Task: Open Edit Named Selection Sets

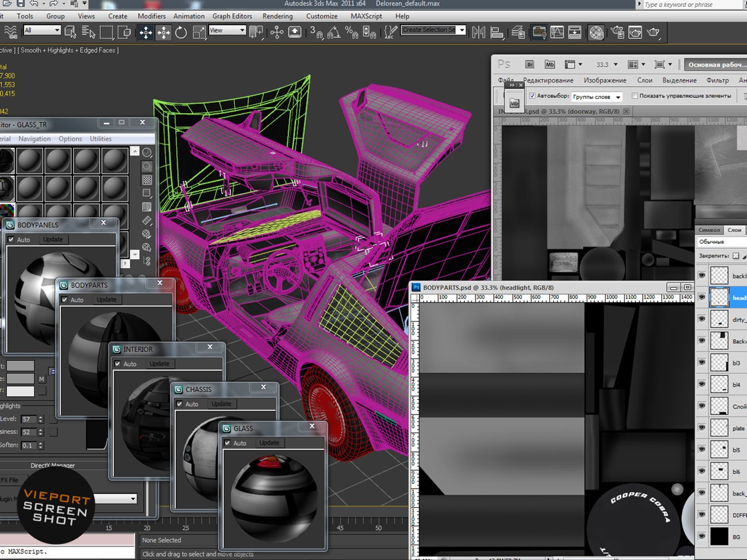Action: pos(390,33)
